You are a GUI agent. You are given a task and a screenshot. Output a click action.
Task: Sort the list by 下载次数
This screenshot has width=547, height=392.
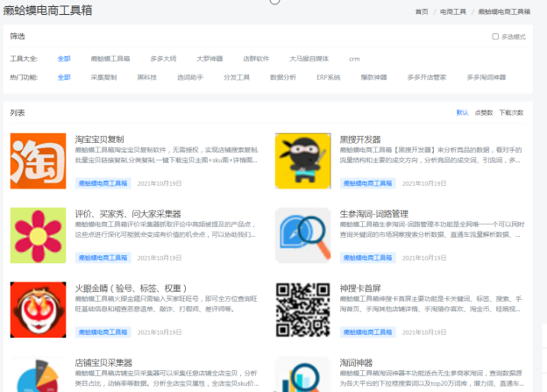pyautogui.click(x=511, y=112)
